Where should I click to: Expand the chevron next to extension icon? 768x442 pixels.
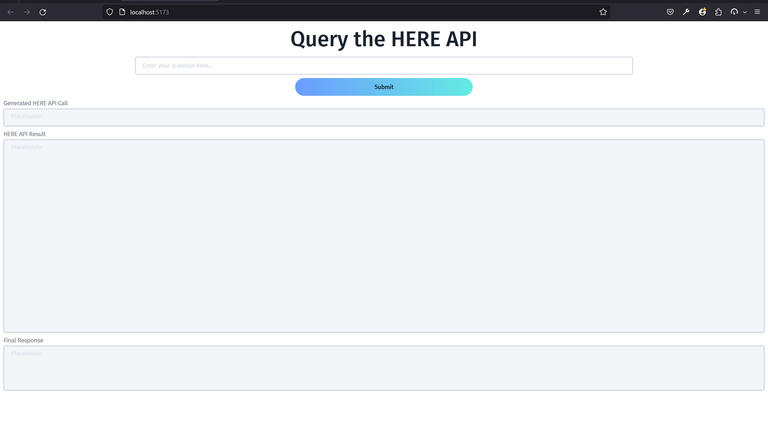(x=744, y=12)
